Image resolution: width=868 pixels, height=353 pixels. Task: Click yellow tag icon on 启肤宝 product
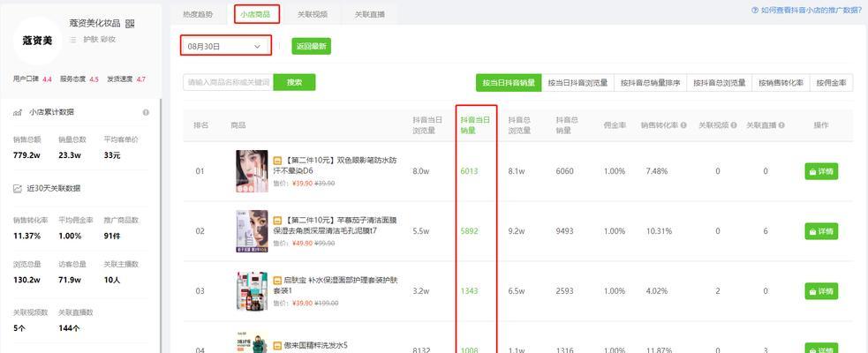[x=278, y=280]
